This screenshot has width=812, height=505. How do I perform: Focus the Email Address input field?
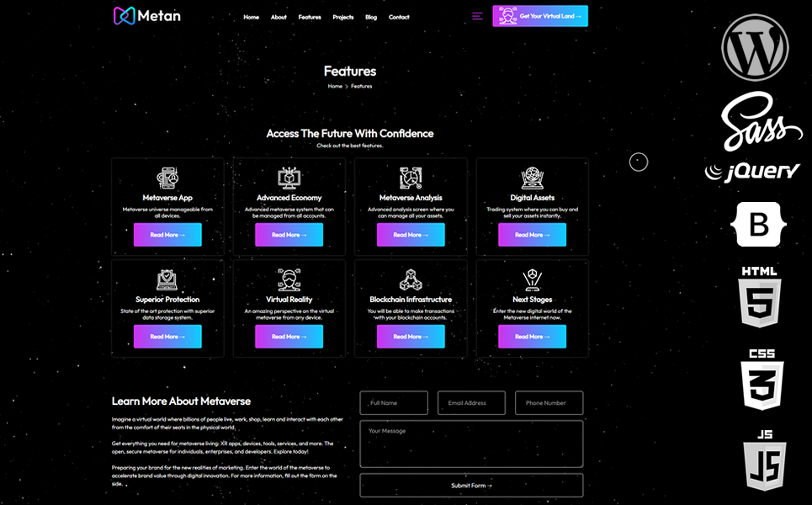click(x=471, y=403)
